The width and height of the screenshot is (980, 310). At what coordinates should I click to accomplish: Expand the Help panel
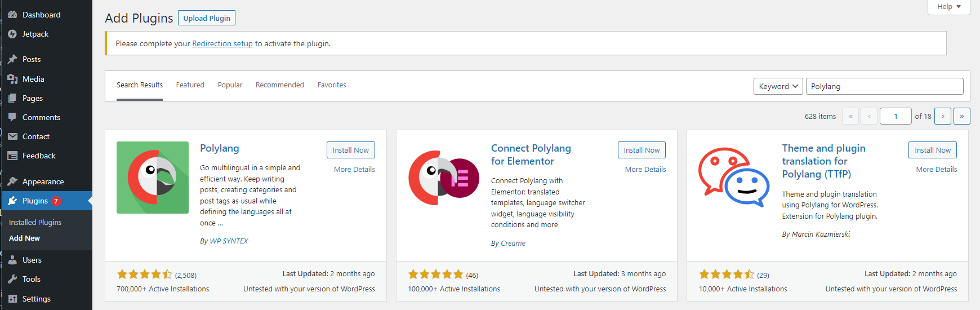pos(949,7)
